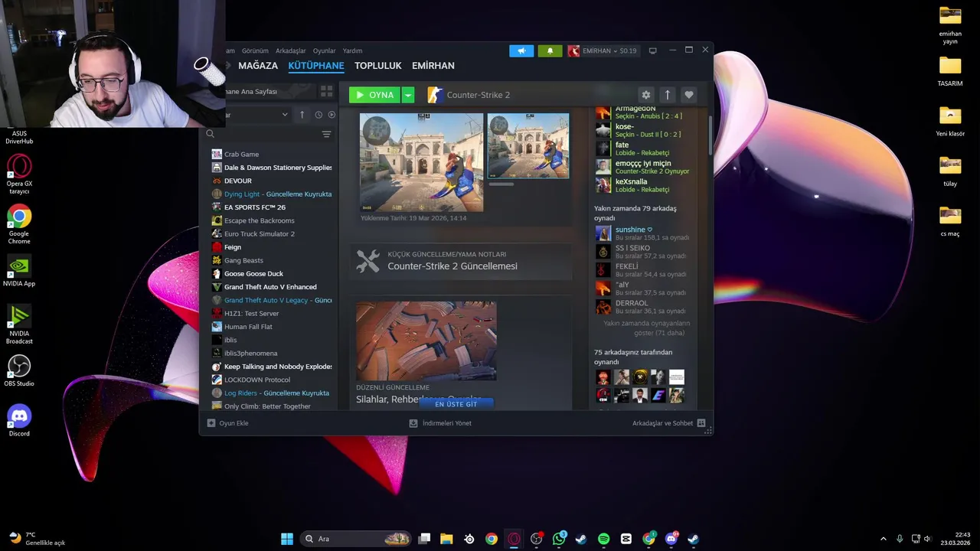This screenshot has height=551, width=980.
Task: Open large Counter-Strike 2 screenshot thumbnail
Action: (421, 162)
